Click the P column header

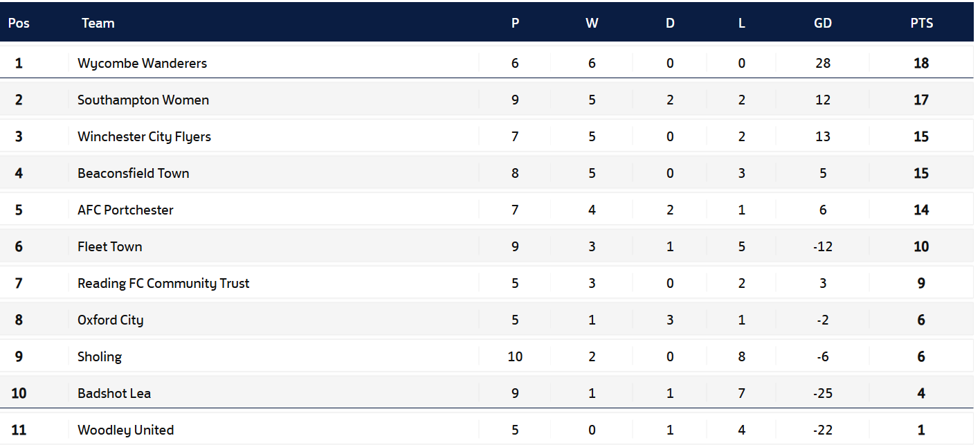pos(515,23)
